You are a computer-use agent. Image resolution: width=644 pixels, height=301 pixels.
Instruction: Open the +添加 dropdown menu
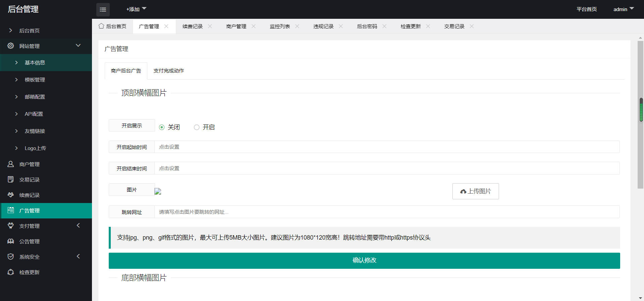[x=136, y=9]
